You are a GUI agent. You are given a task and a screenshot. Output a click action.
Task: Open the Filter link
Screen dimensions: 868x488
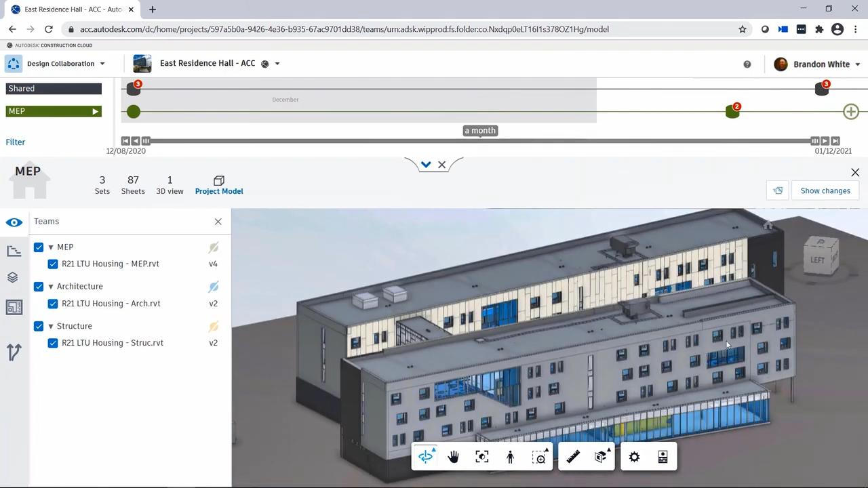[x=16, y=142]
